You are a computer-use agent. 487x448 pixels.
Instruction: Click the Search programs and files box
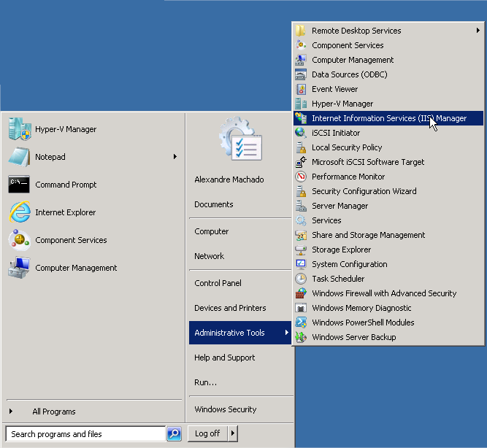tap(85, 433)
